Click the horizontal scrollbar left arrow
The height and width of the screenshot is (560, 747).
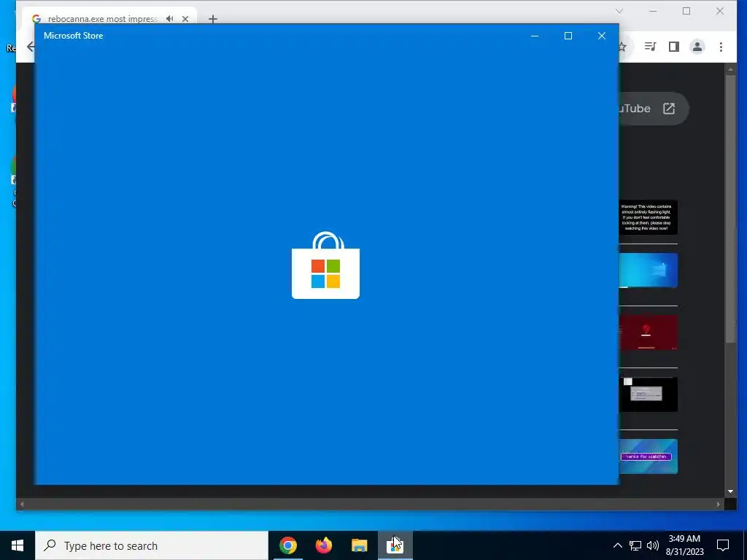[x=21, y=504]
